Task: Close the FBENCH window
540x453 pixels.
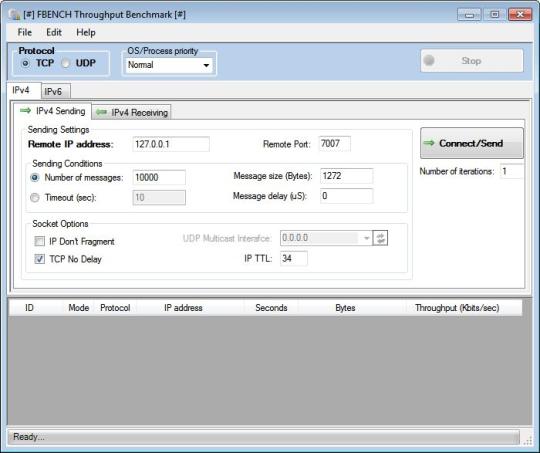Action: pos(520,15)
